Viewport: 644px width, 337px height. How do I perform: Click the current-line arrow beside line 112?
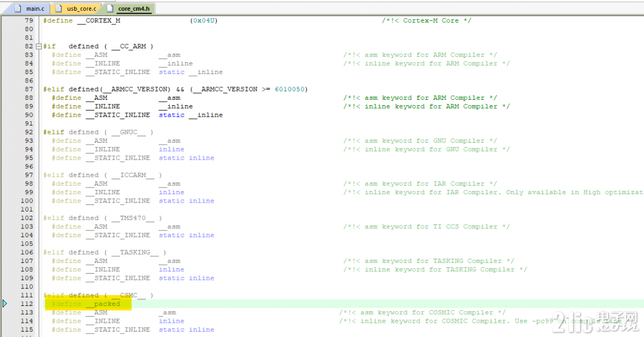click(x=5, y=304)
